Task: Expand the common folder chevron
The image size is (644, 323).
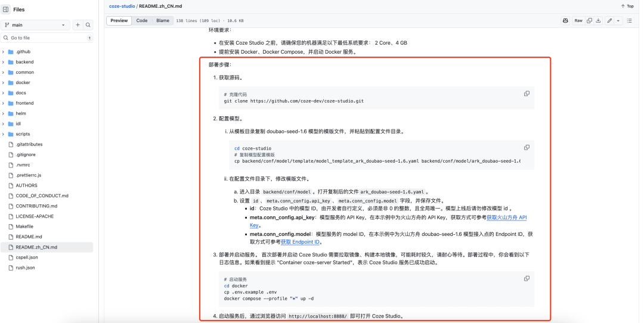Action: click(4, 72)
